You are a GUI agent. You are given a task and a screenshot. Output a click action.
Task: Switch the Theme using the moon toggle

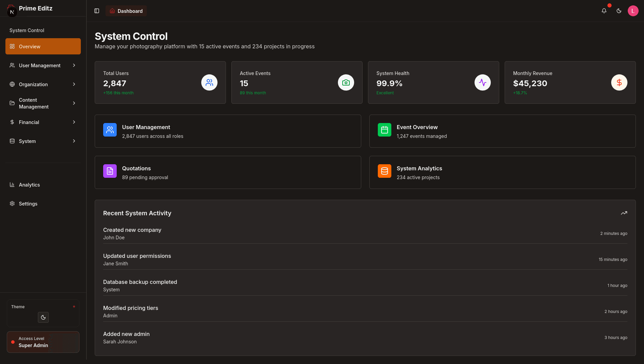43,317
